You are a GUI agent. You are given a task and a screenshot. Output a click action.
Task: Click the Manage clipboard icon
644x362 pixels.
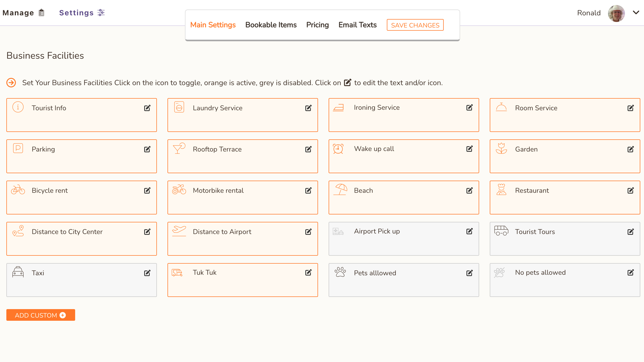point(42,13)
